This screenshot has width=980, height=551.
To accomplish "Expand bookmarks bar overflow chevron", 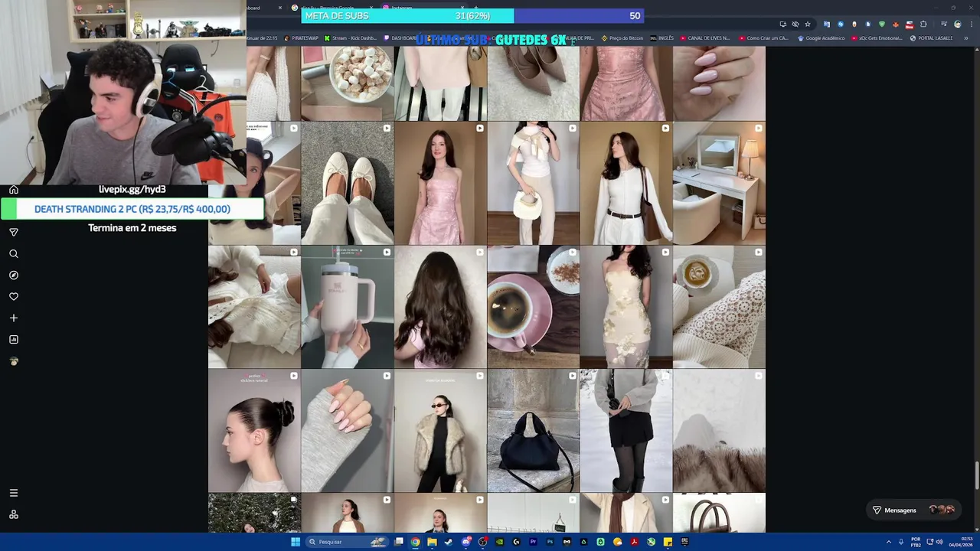I will pyautogui.click(x=966, y=37).
